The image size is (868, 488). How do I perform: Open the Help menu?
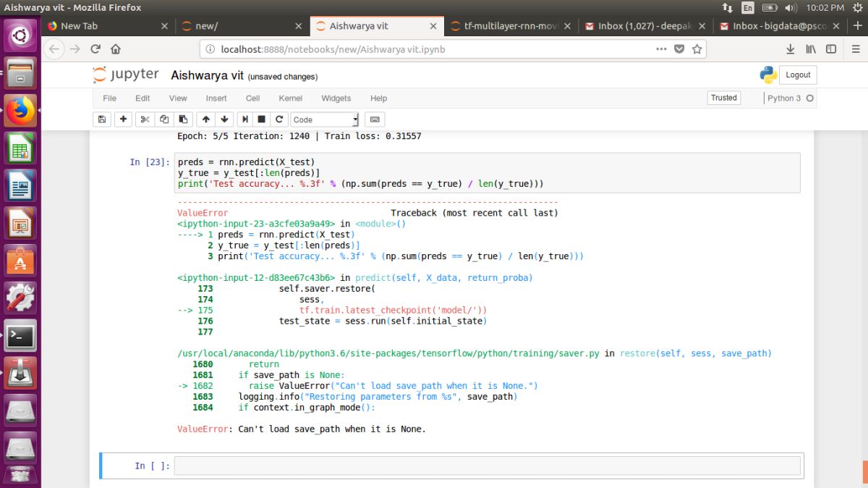point(379,98)
